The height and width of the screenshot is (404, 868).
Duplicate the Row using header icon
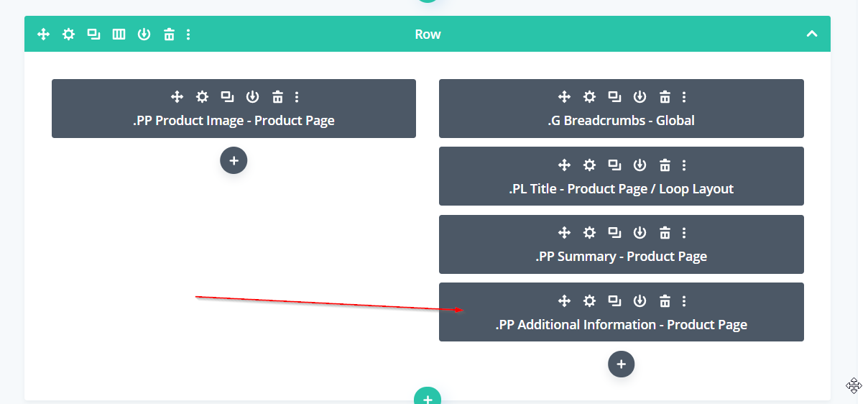(93, 34)
